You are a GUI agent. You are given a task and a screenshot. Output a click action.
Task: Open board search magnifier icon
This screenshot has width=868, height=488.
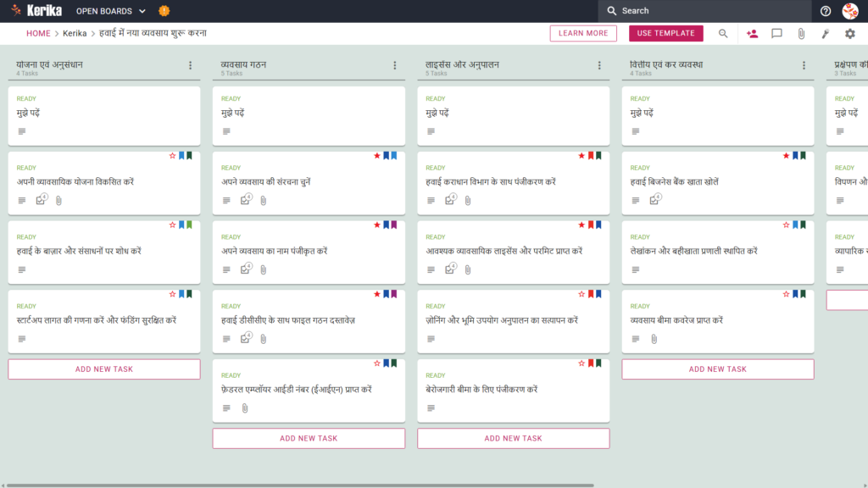point(723,33)
